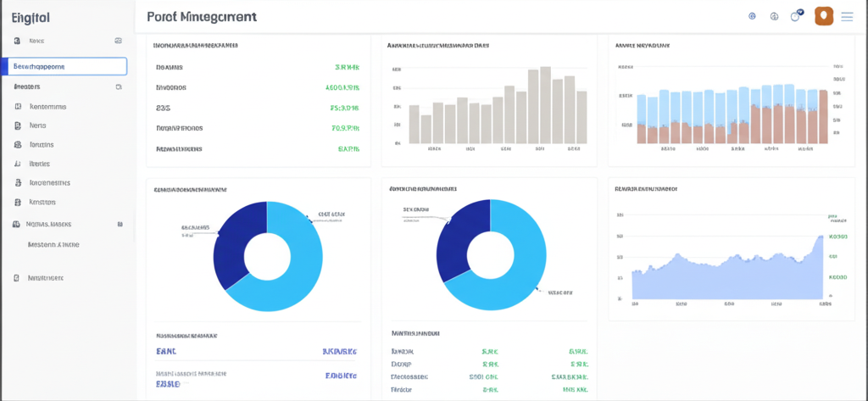Click the tallest bar in gray bar chart
This screenshot has height=401, width=868.
coord(545,105)
